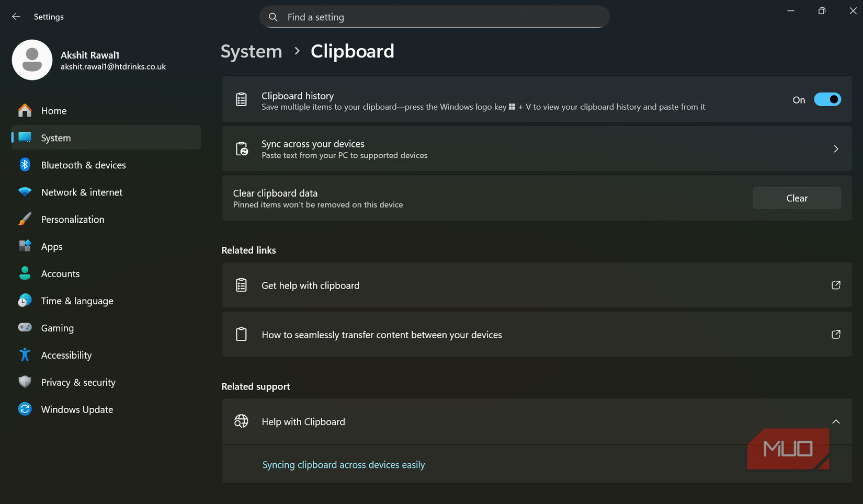Viewport: 863px width, 504px height.
Task: Click the Apps sidebar icon
Action: pyautogui.click(x=25, y=246)
